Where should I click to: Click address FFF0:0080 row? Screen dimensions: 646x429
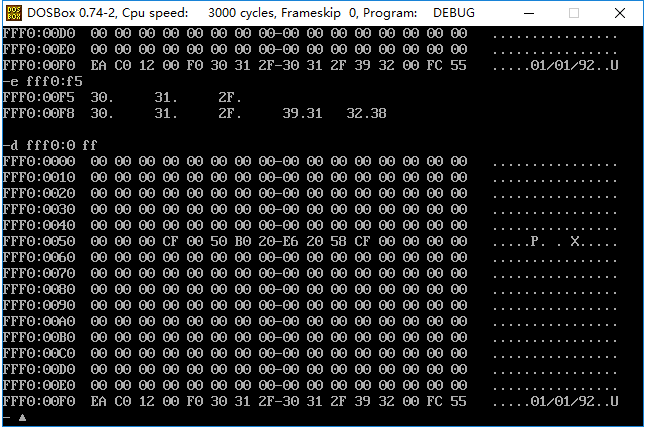click(x=39, y=290)
